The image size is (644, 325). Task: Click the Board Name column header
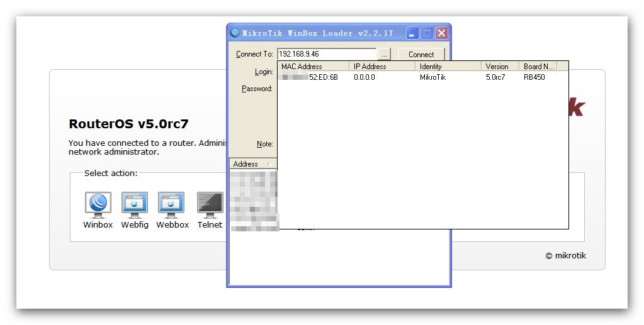click(x=538, y=67)
